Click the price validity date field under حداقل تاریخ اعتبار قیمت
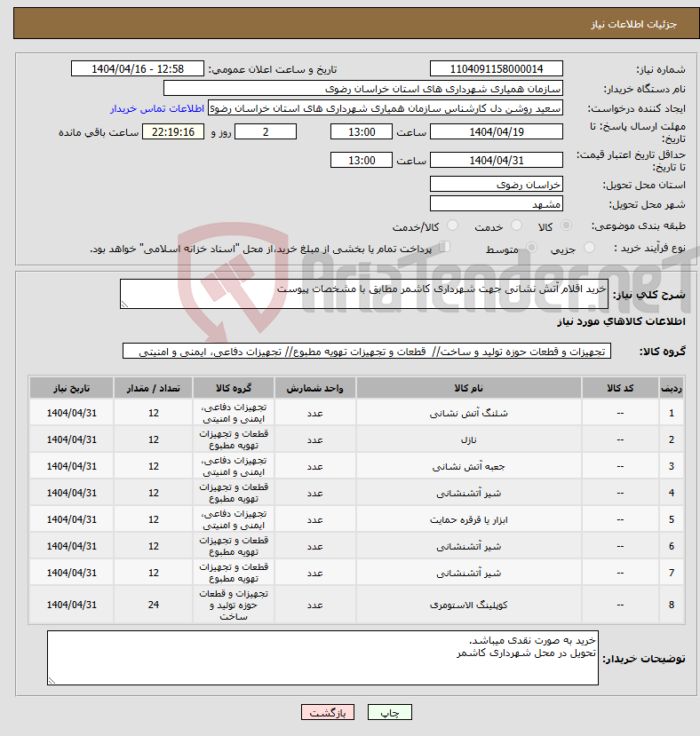 [496, 160]
